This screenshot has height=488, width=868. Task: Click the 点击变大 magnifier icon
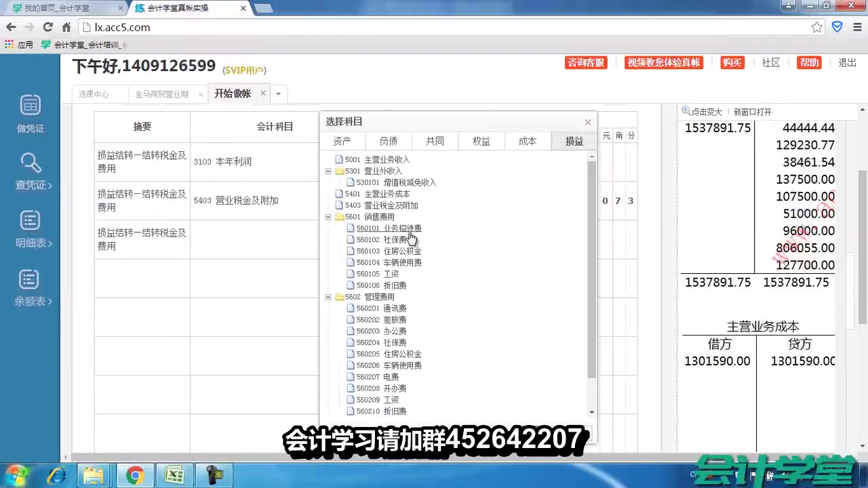click(x=686, y=111)
